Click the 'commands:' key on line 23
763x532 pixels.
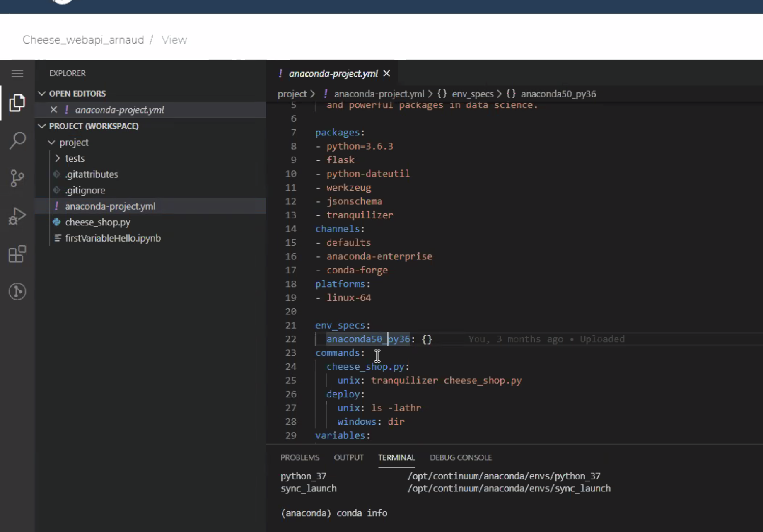pos(340,353)
